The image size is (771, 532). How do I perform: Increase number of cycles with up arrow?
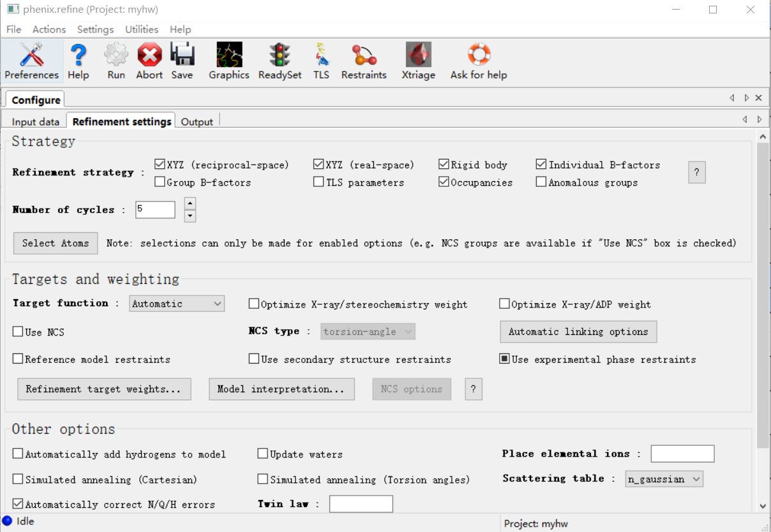coord(190,203)
